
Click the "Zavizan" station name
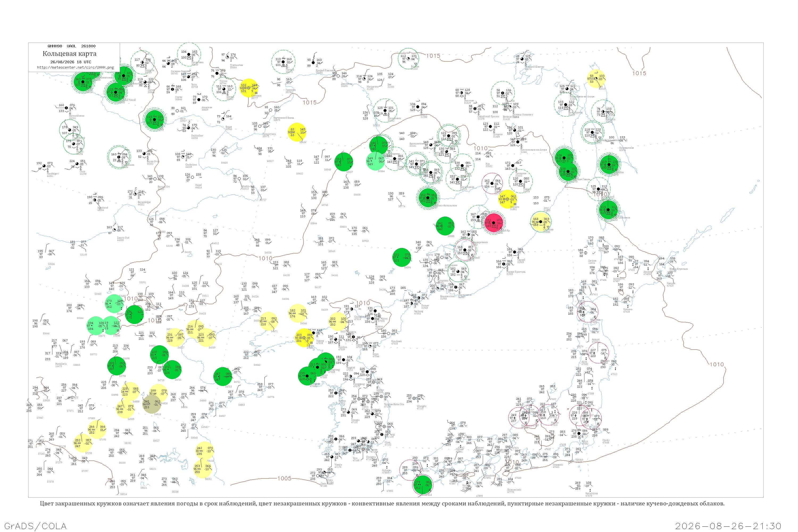coord(592,261)
